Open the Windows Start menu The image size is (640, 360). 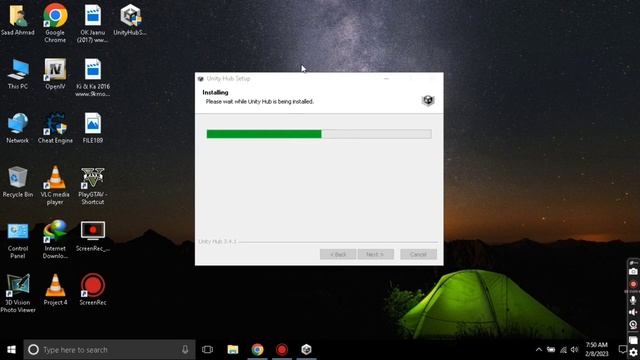11,350
